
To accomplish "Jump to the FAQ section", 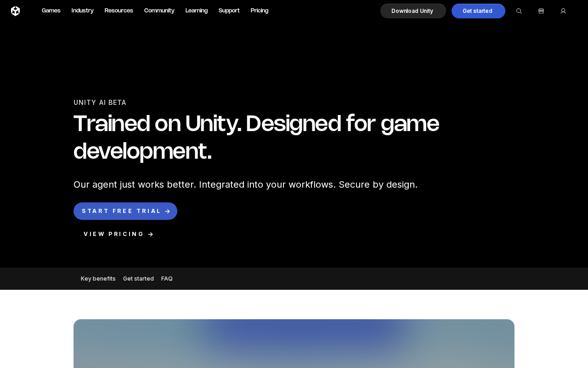I will [x=167, y=279].
